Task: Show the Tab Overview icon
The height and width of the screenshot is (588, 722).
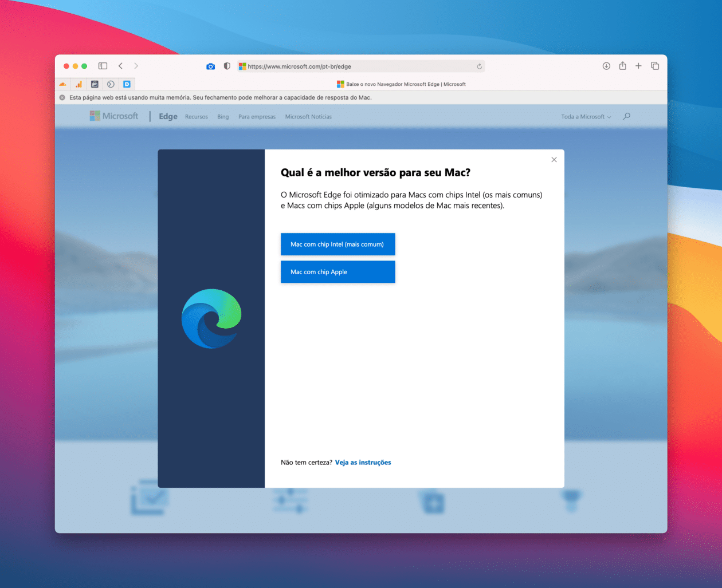Action: 655,66
